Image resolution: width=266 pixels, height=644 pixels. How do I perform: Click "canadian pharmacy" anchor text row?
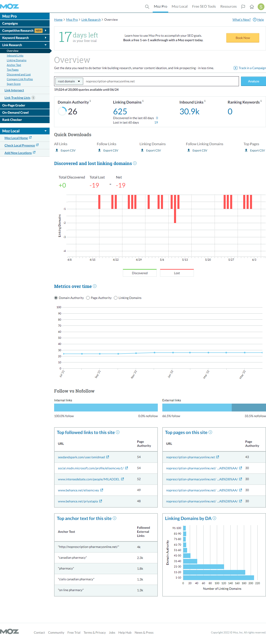point(106,558)
